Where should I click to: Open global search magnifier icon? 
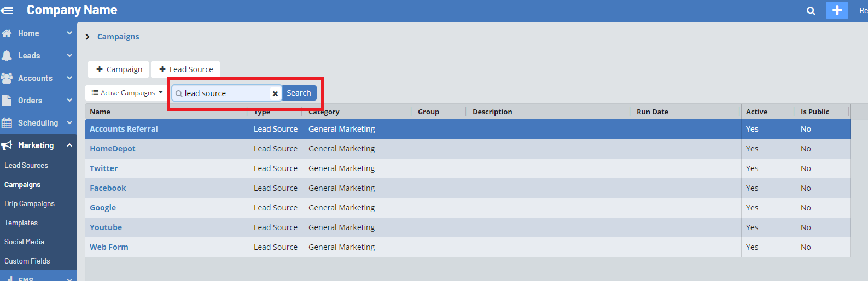pos(811,11)
